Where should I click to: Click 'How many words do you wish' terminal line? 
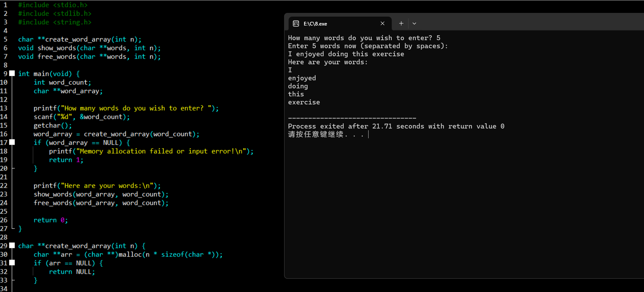364,38
